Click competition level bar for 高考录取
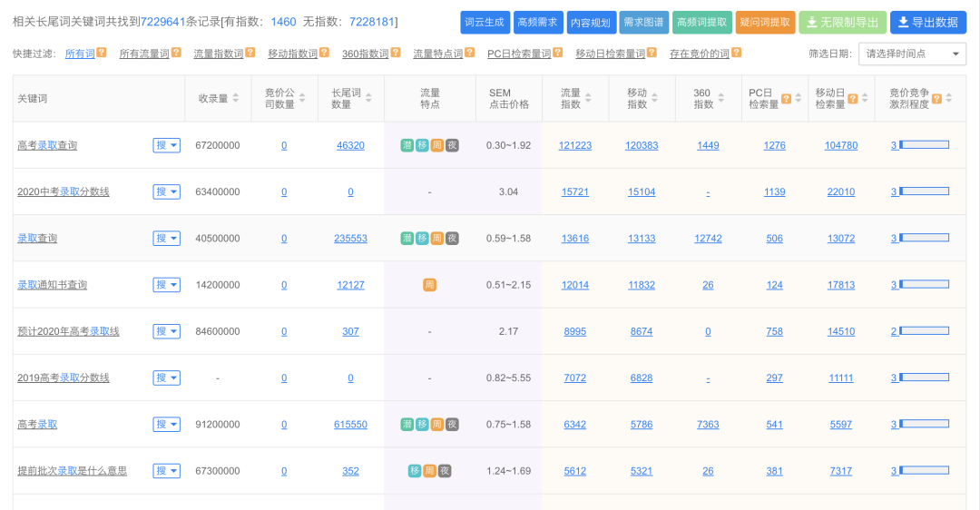Image resolution: width=980 pixels, height=510 pixels. click(x=925, y=424)
